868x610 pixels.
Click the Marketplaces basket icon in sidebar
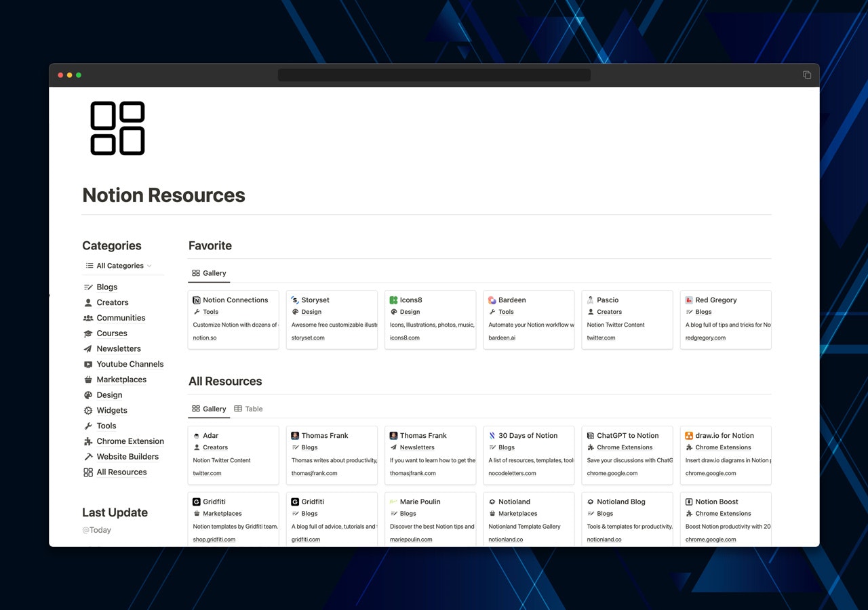(x=88, y=380)
